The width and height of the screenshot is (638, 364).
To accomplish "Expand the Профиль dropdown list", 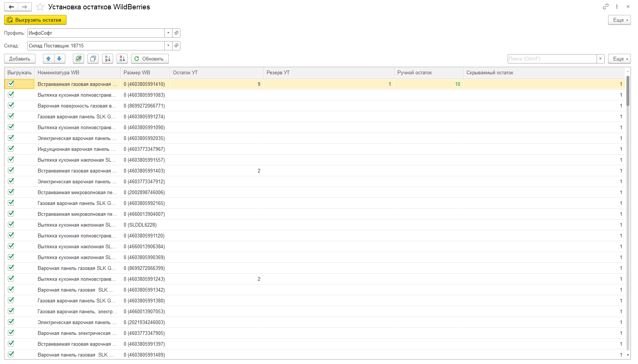I will [168, 33].
